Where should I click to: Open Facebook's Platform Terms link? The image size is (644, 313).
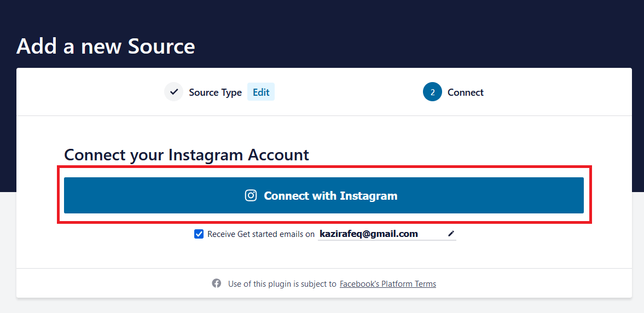(x=388, y=284)
